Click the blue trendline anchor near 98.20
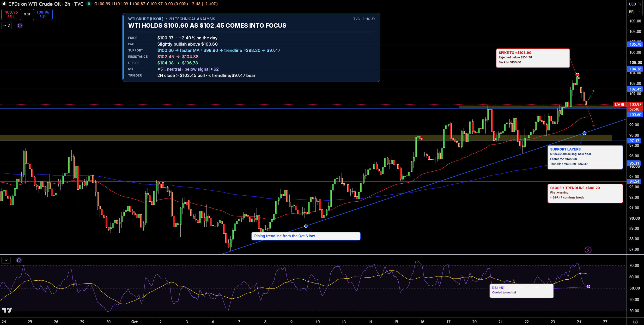 click(585, 133)
